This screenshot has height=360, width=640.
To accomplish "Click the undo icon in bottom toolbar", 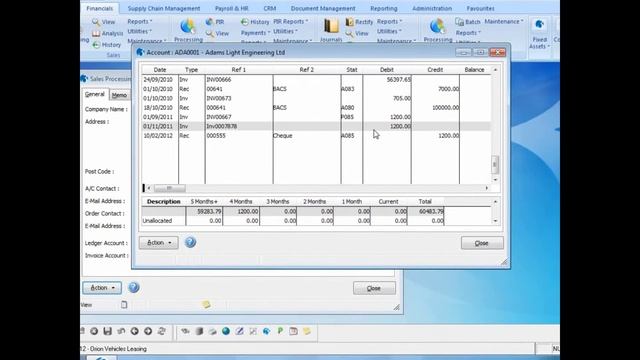I will click(x=121, y=331).
